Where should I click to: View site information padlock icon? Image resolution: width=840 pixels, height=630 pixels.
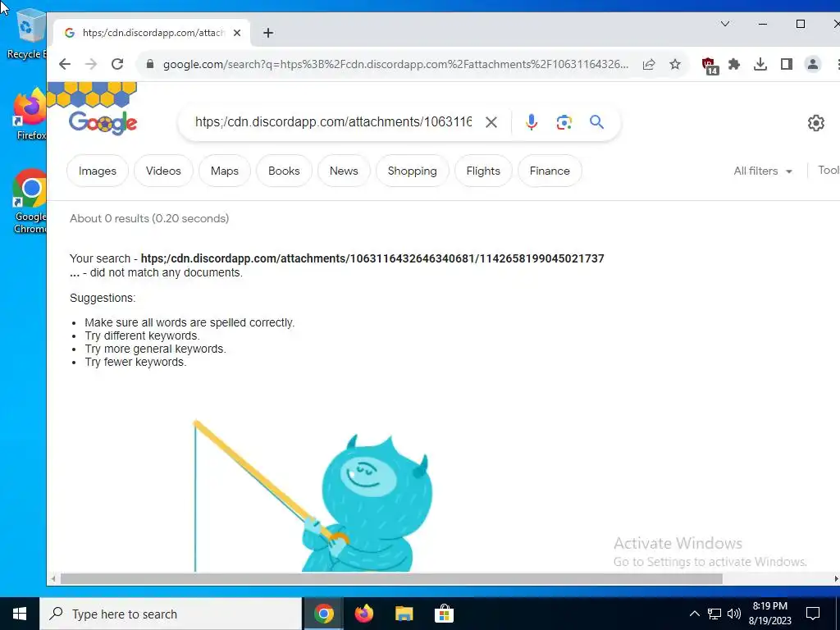150,64
